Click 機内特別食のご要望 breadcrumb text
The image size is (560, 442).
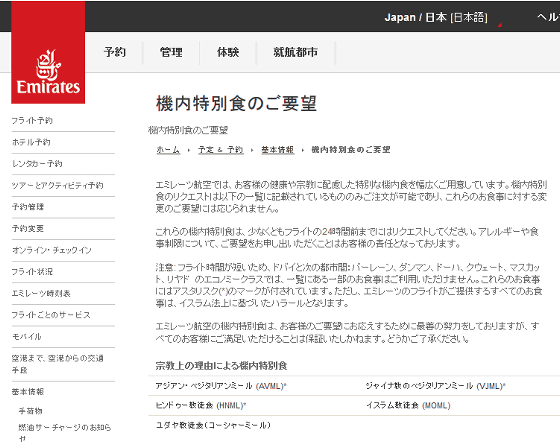[351, 150]
